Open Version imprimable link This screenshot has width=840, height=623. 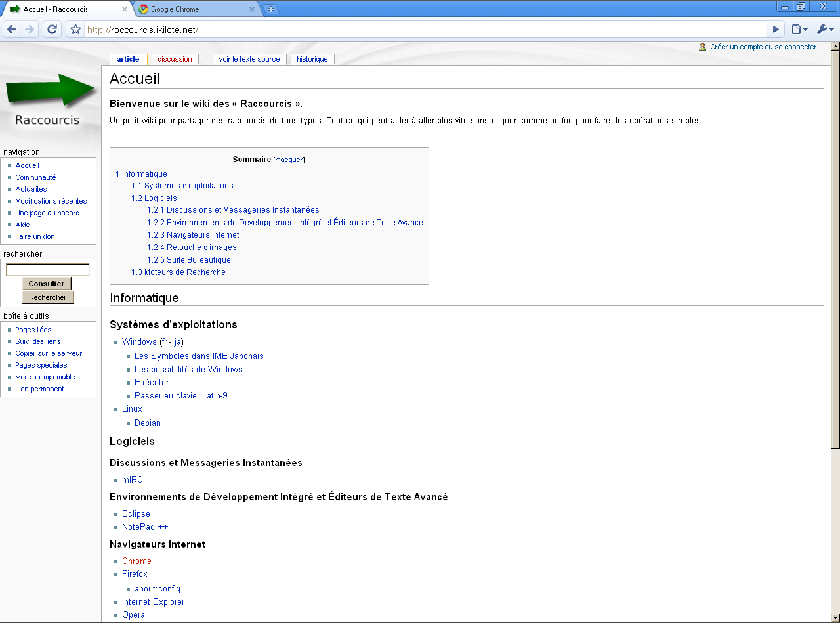click(x=45, y=377)
